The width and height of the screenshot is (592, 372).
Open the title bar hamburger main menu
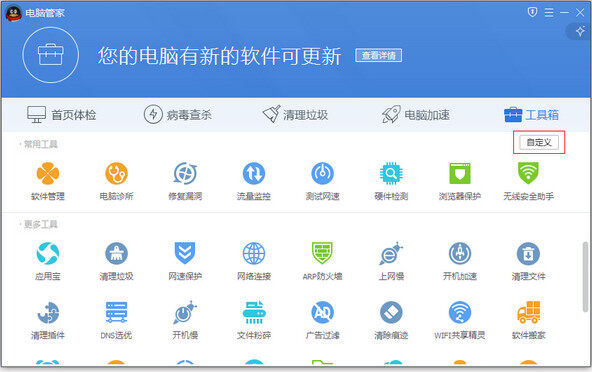click(549, 13)
